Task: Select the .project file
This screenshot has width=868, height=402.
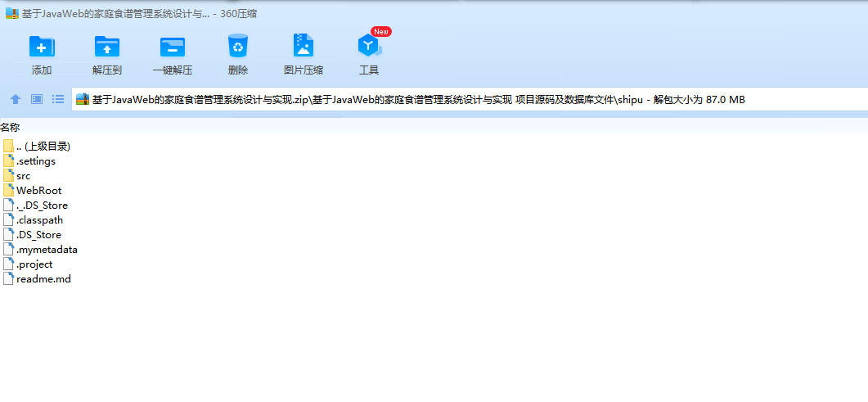Action: click(28, 264)
